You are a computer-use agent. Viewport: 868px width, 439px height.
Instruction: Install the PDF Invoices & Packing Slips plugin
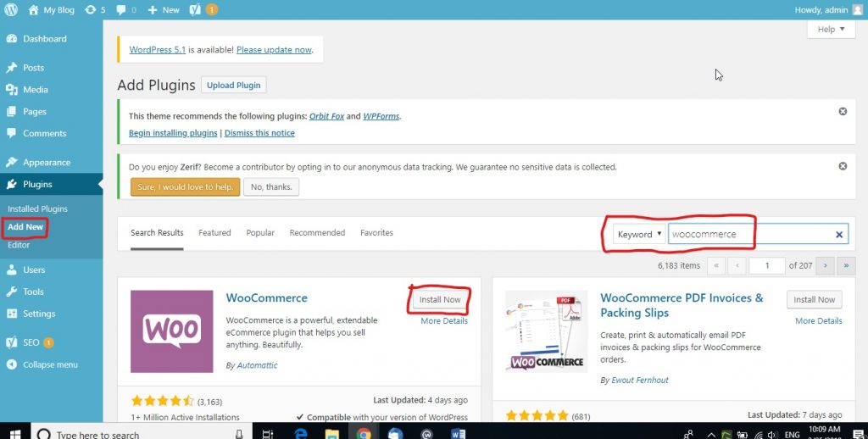[815, 299]
